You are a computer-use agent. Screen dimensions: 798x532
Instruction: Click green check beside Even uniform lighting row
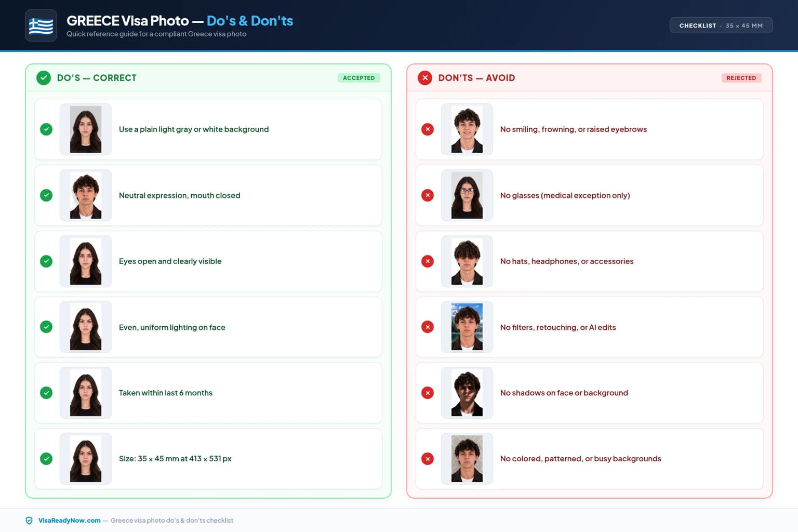pos(46,327)
